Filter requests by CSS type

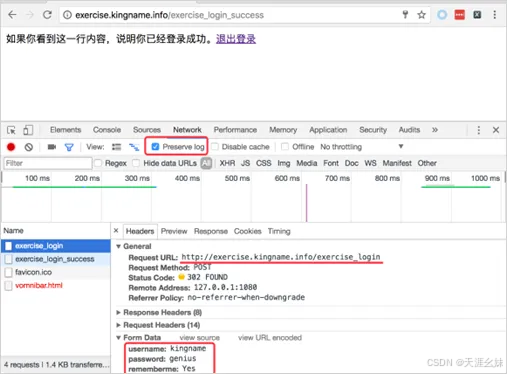coord(264,163)
